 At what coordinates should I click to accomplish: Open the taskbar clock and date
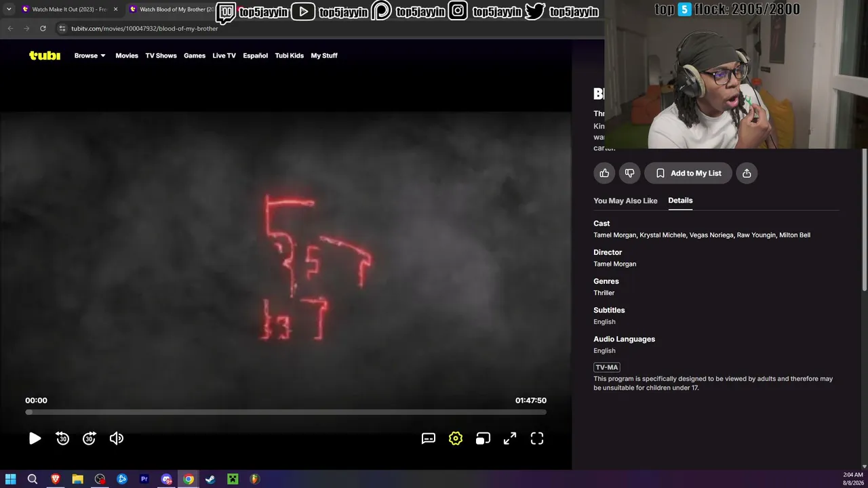[x=853, y=479]
